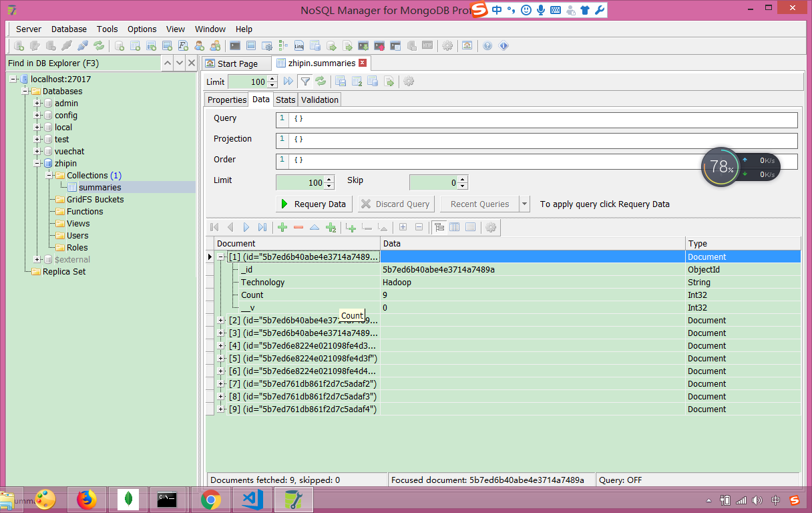The image size is (812, 513).
Task: Expand the local database node
Action: point(38,128)
